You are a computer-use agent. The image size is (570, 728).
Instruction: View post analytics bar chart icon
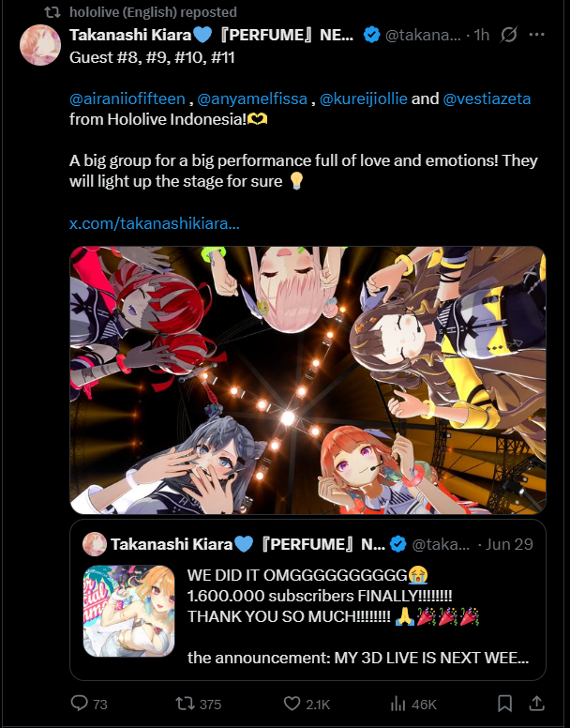click(397, 704)
